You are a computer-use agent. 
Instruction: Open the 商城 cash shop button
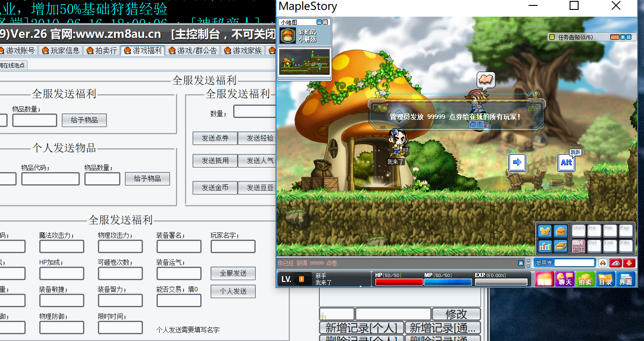pyautogui.click(x=544, y=279)
